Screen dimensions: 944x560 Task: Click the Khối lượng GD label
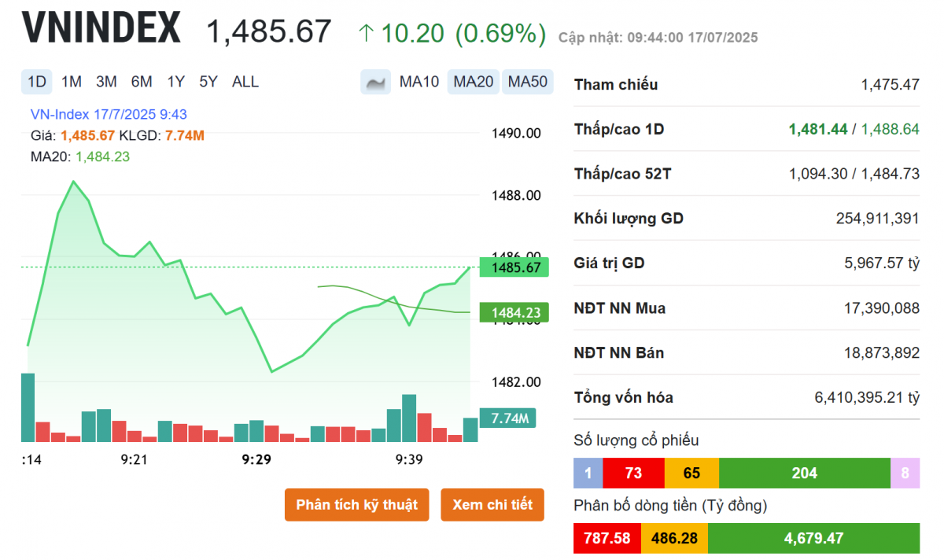[x=629, y=219]
